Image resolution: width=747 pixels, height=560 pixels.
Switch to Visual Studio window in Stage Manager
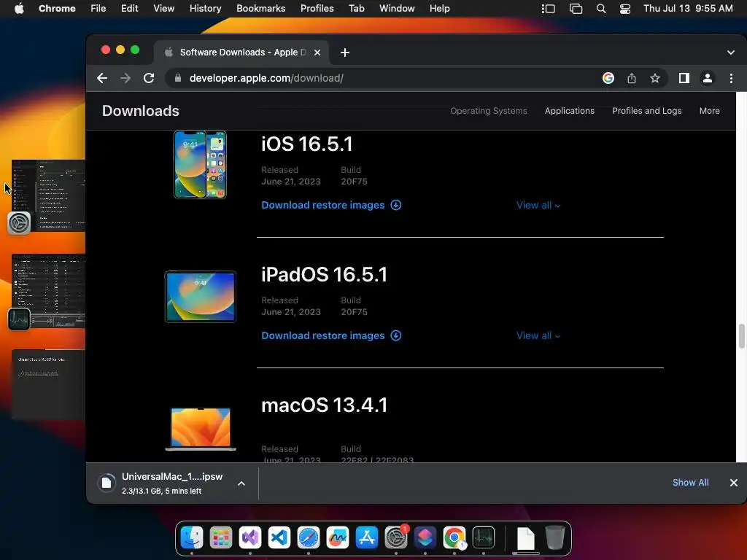(x=48, y=384)
